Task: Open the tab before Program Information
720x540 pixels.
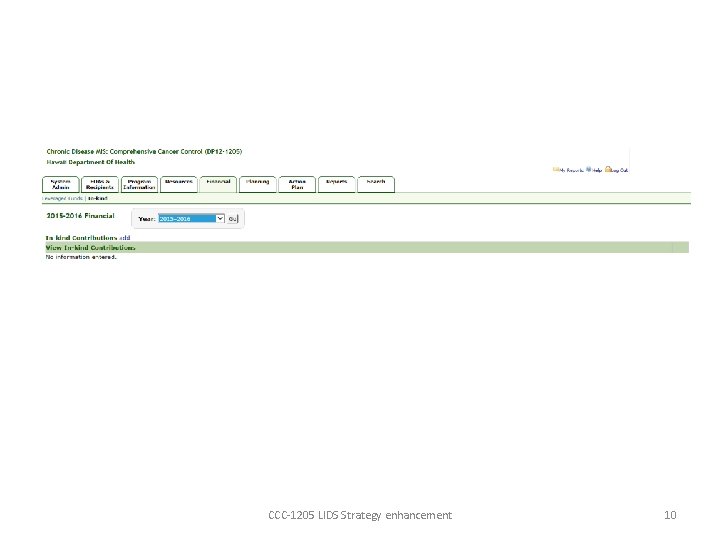Action: 100,184
